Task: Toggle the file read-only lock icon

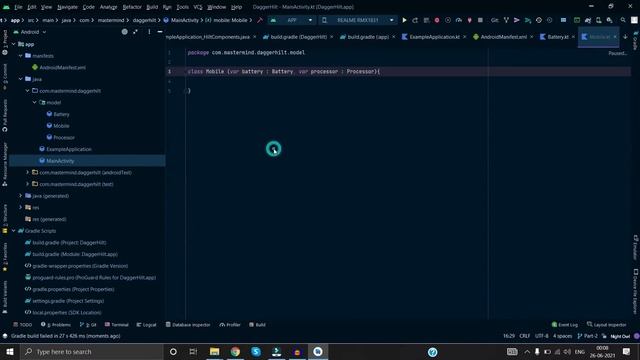Action: (604, 336)
